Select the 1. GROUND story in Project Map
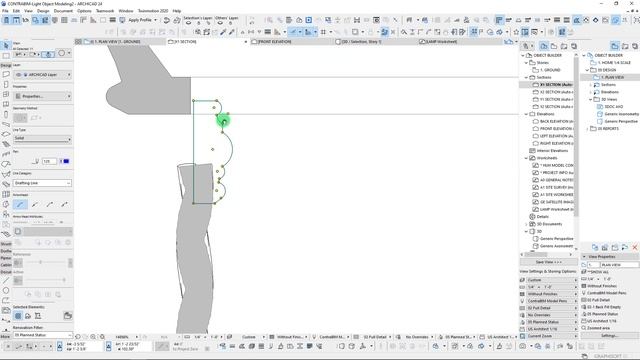 point(547,70)
